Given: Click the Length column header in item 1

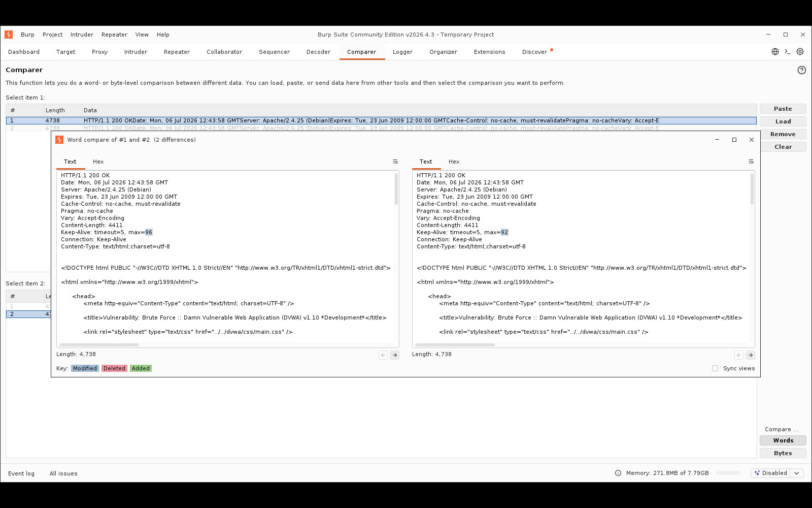Looking at the screenshot, I should [62, 110].
